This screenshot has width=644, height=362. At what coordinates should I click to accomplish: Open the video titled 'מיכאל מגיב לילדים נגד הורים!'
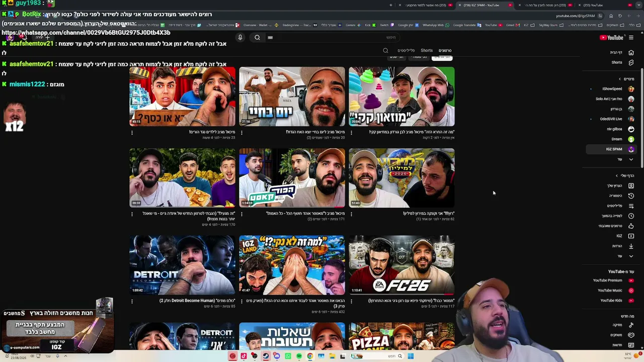tap(212, 132)
